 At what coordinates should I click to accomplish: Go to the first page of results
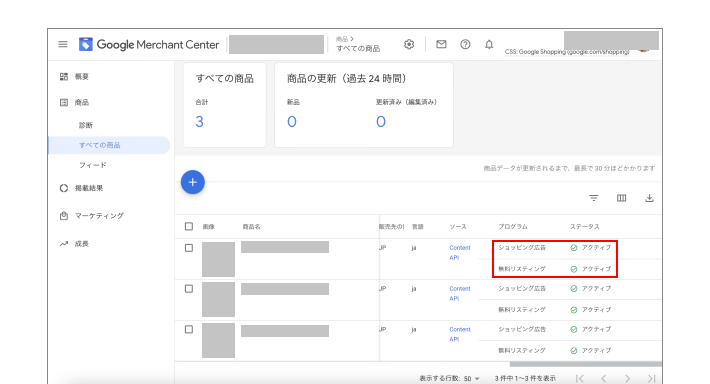click(580, 379)
